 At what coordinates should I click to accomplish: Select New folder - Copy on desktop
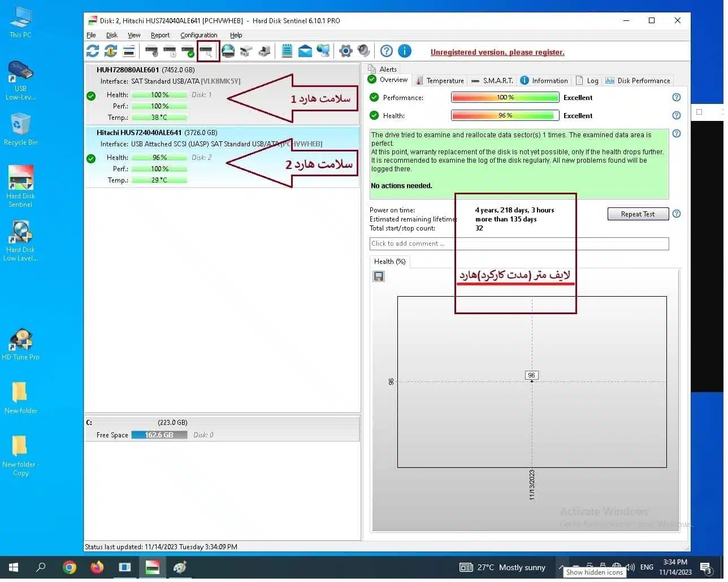20,455
